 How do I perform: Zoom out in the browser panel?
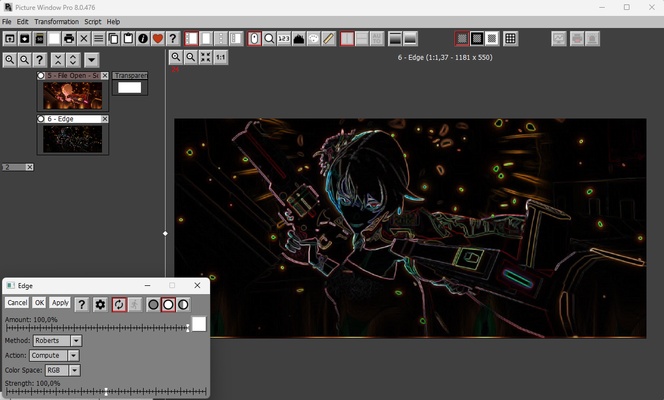pyautogui.click(x=25, y=60)
